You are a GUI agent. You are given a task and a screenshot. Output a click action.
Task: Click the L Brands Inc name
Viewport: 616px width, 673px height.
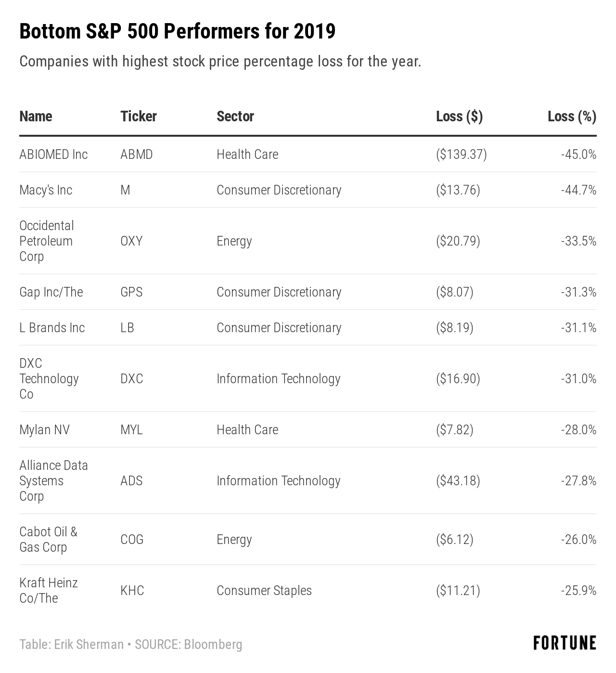coord(52,328)
